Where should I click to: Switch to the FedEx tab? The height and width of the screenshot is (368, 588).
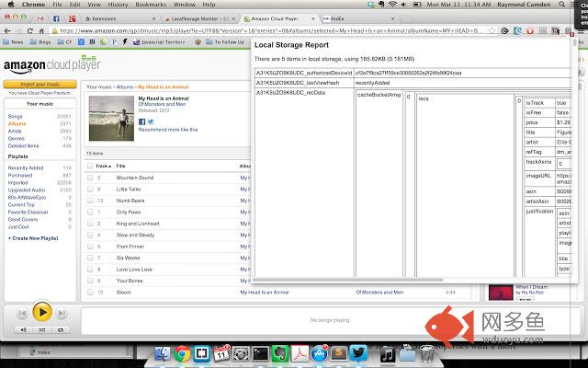pyautogui.click(x=358, y=18)
